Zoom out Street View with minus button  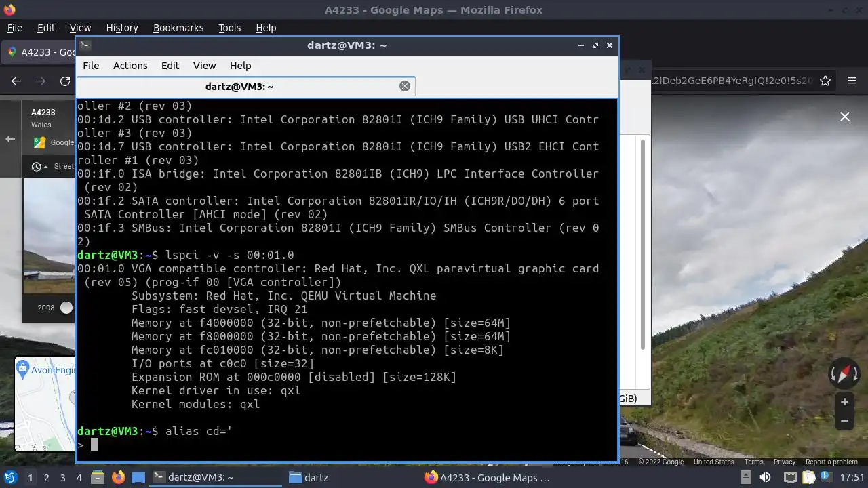pyautogui.click(x=844, y=420)
